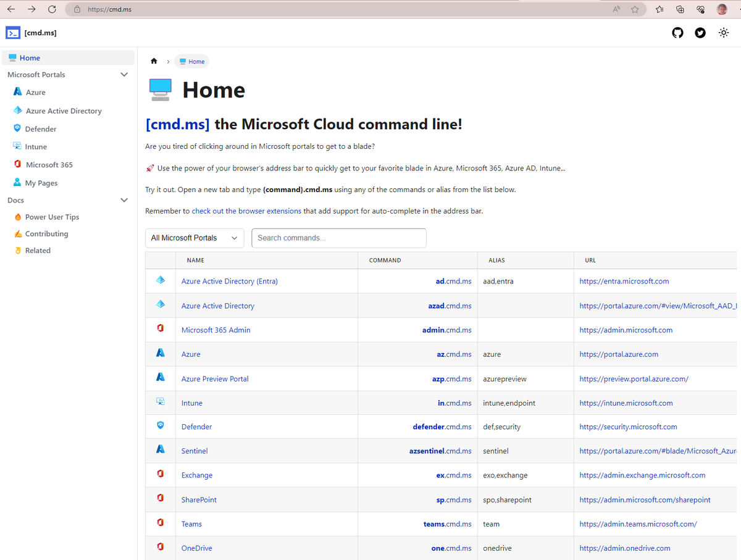The width and height of the screenshot is (741, 560).
Task: Go forward with browser forward arrow
Action: [31, 9]
